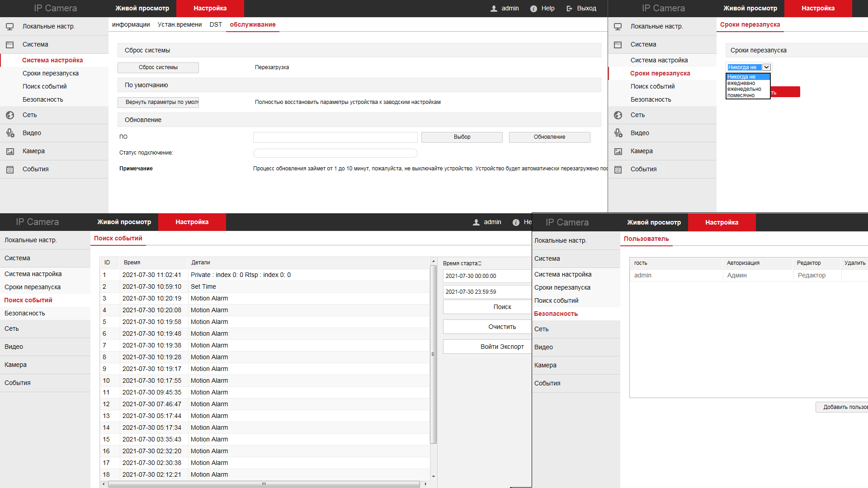
Task: Switch to the DST tab
Action: 216,24
